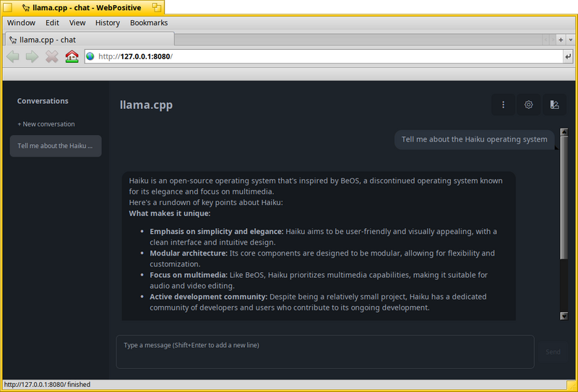Screen dimensions: 578x392
Task: Open the three-dot options menu
Action: 503,105
